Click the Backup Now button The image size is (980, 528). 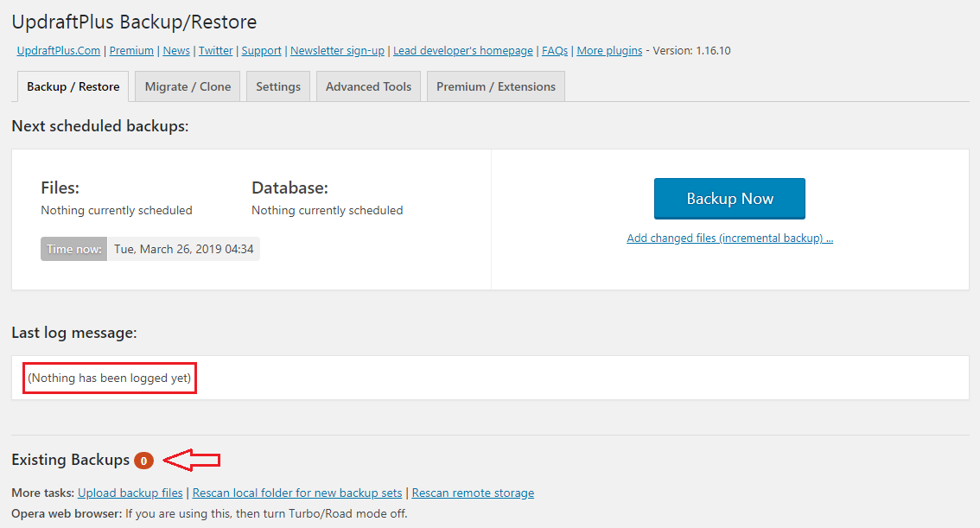729,199
